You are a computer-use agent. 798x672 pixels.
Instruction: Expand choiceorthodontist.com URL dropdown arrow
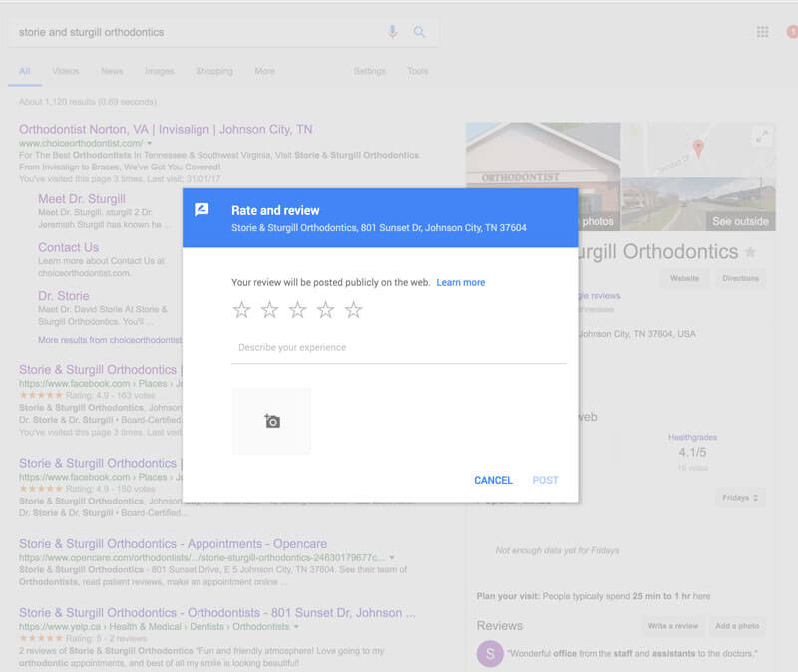click(149, 143)
